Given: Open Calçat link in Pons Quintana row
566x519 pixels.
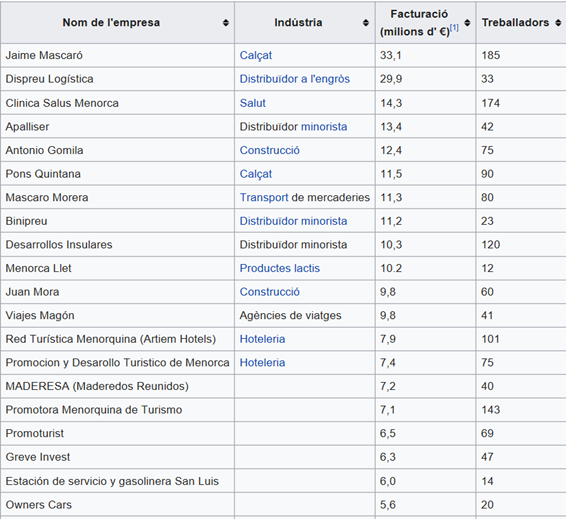Looking at the screenshot, I should 256,174.
